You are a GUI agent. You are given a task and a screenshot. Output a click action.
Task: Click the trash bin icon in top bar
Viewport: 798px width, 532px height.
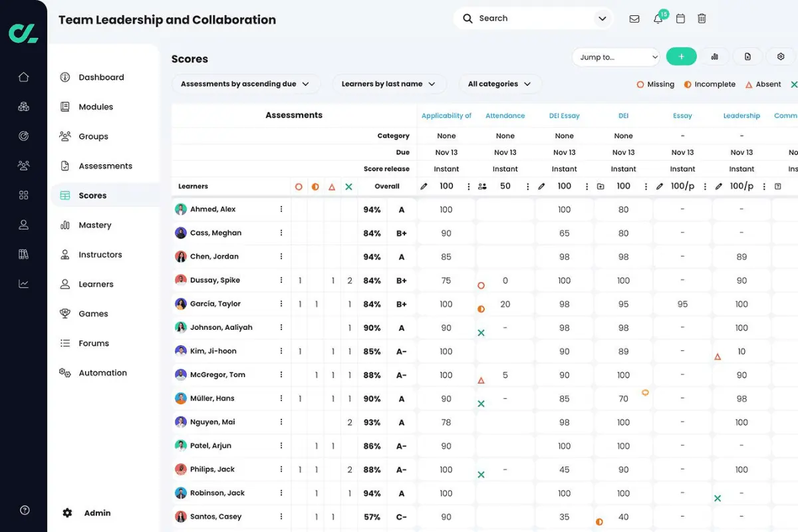tap(702, 19)
